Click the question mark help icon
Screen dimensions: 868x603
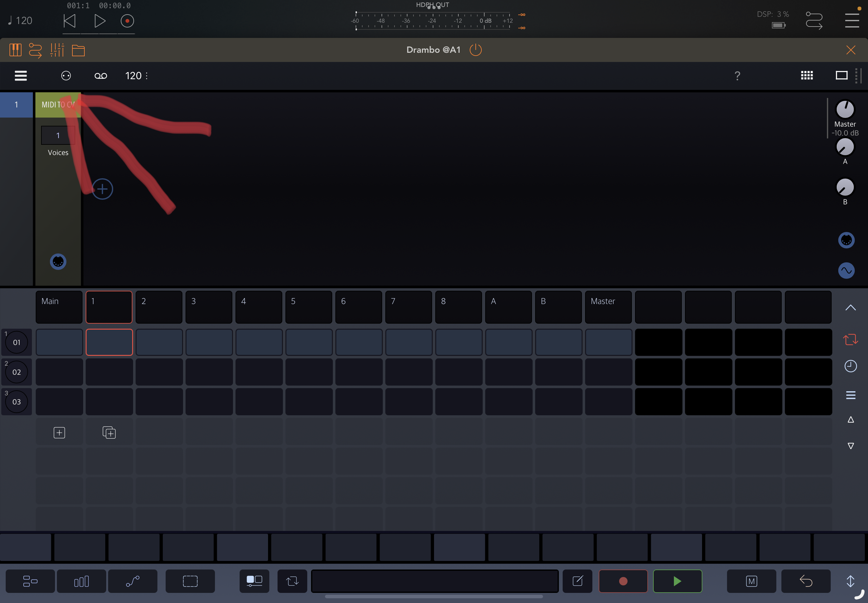[737, 76]
